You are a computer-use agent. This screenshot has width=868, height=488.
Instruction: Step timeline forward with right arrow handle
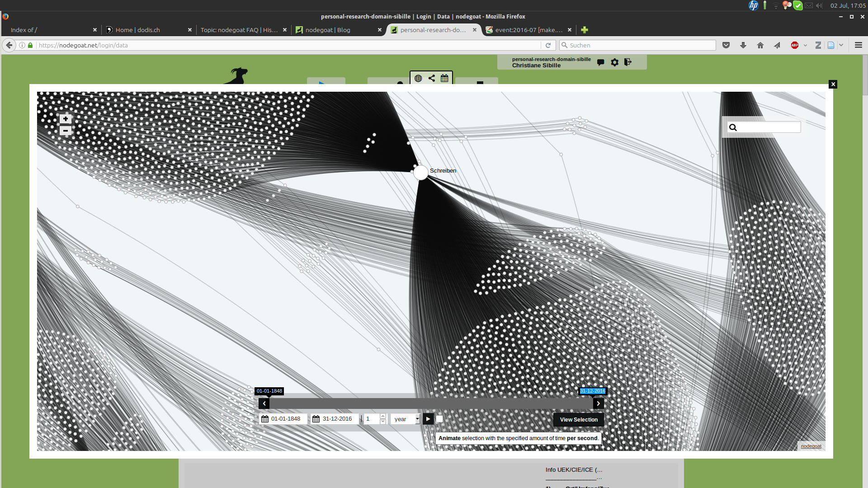click(x=599, y=404)
